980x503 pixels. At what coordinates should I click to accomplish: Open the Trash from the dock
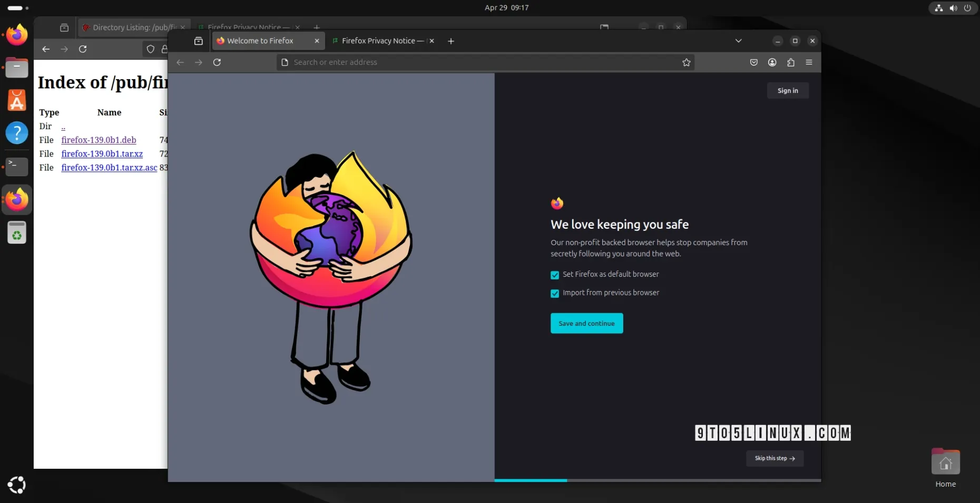pos(17,233)
